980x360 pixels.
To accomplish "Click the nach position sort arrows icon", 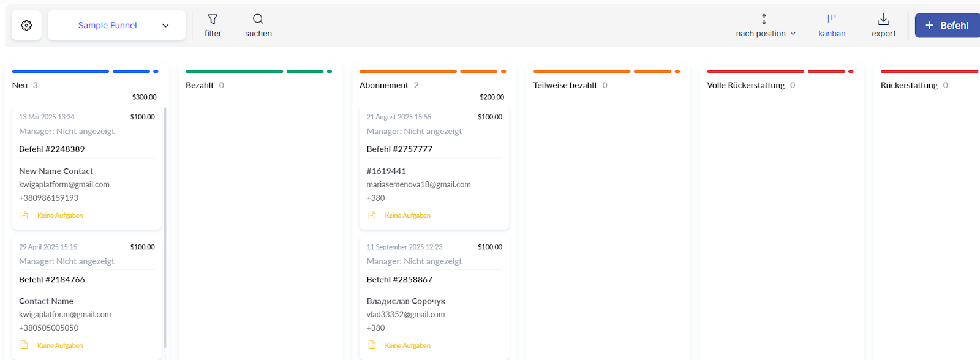I will tap(764, 20).
